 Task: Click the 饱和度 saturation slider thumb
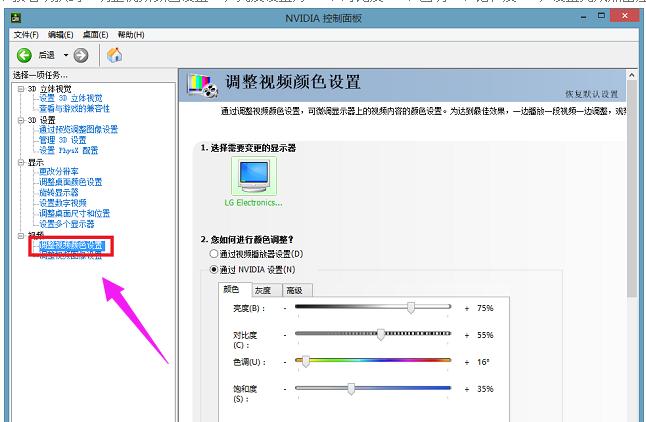[351, 388]
